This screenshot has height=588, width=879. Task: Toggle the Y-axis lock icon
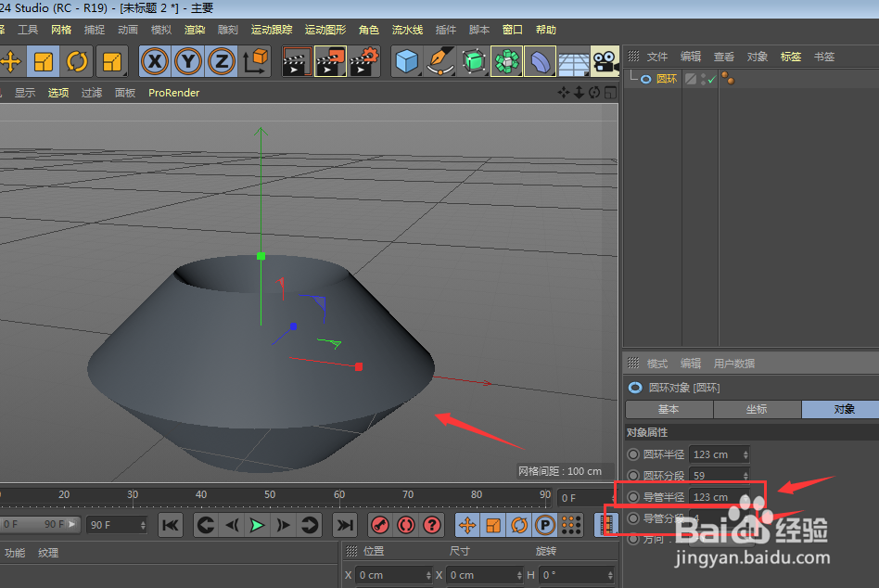186,61
